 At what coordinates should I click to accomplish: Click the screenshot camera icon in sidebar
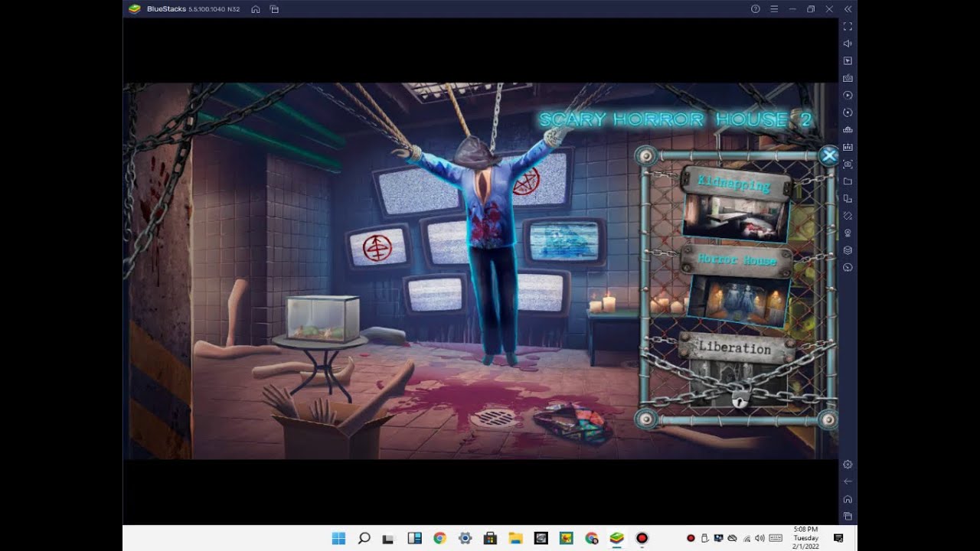(848, 164)
